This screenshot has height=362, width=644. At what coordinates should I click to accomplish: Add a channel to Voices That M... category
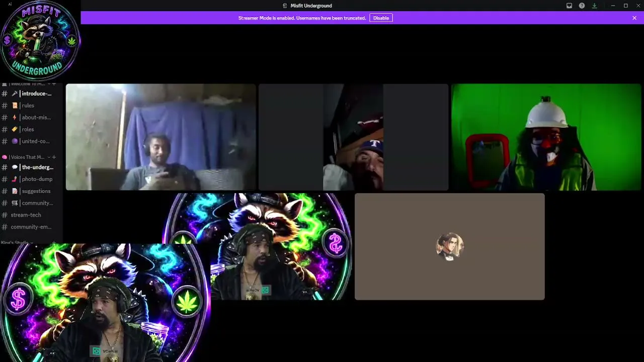pyautogui.click(x=54, y=157)
